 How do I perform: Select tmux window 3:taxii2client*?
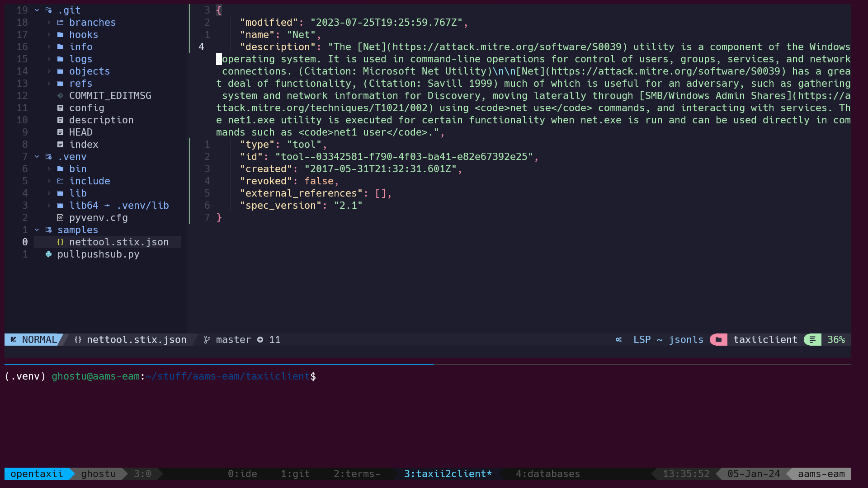click(x=448, y=474)
